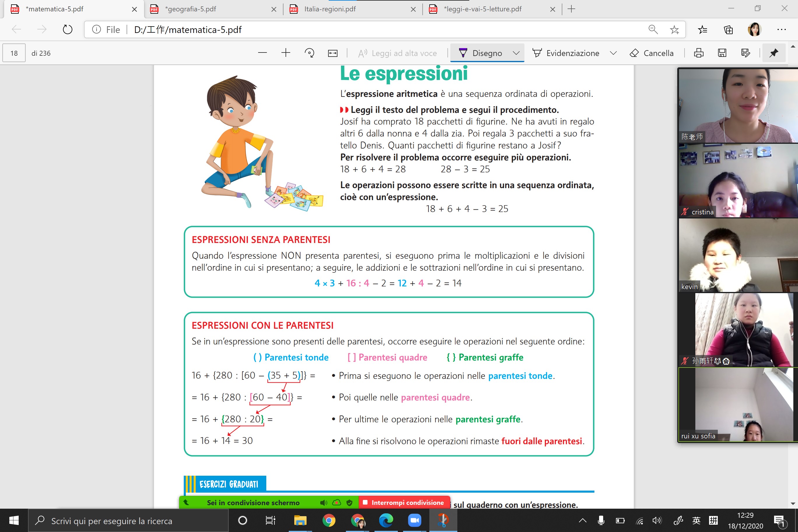Select kevin video thumbnail
The image size is (798, 532).
[738, 255]
